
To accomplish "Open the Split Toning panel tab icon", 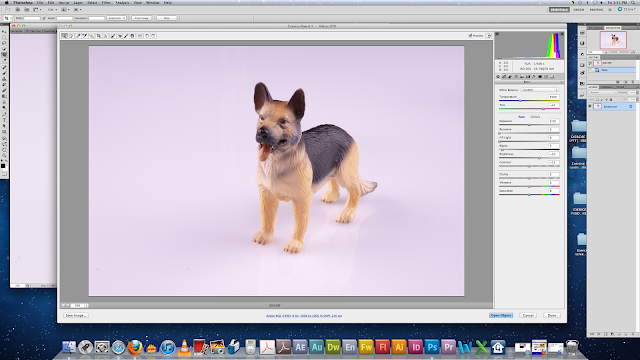I will pyautogui.click(x=522, y=77).
